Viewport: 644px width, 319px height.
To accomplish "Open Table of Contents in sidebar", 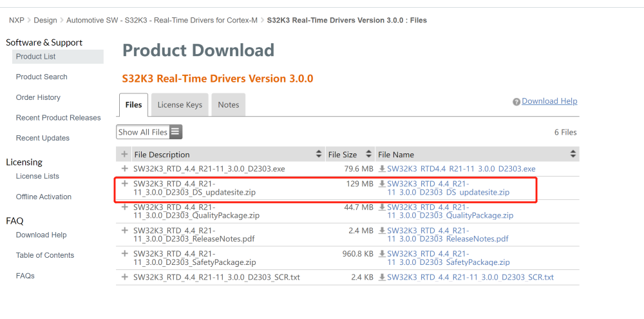I will coord(45,255).
